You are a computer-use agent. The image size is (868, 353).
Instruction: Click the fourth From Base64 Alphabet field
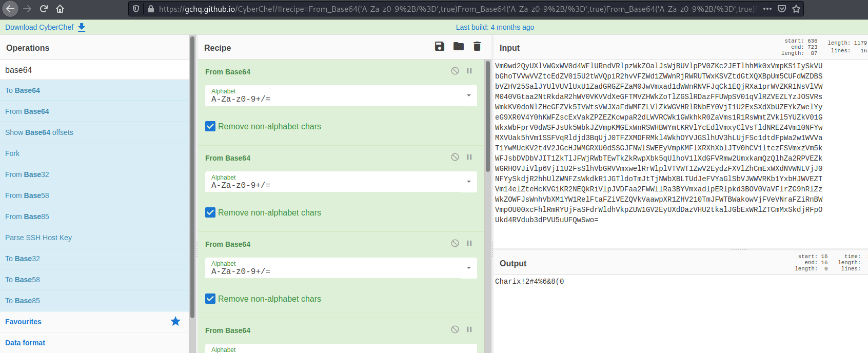pyautogui.click(x=341, y=349)
